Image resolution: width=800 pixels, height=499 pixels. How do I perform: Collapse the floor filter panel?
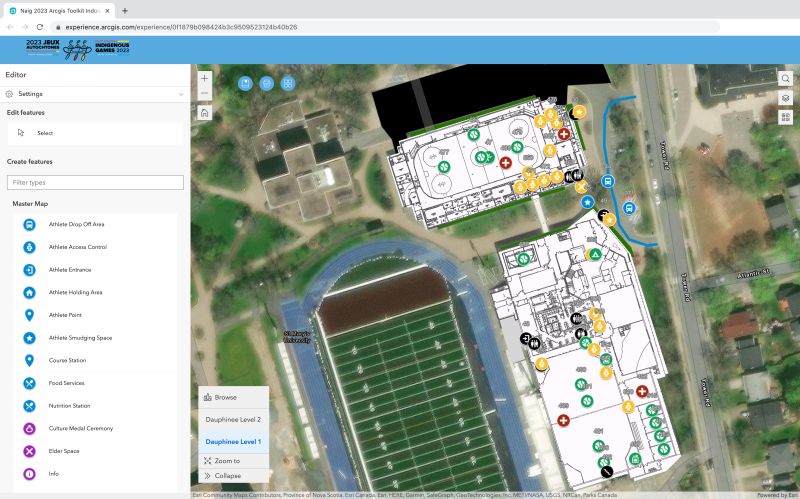pyautogui.click(x=226, y=476)
